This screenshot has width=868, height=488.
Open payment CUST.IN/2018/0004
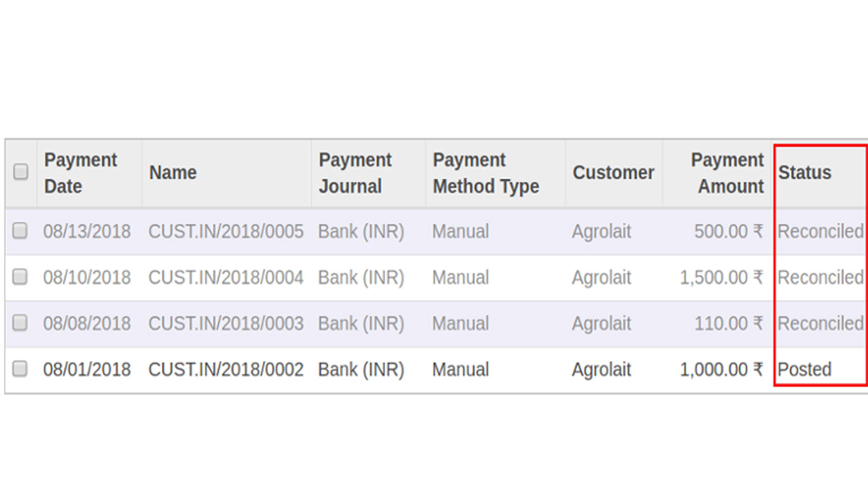pyautogui.click(x=226, y=278)
